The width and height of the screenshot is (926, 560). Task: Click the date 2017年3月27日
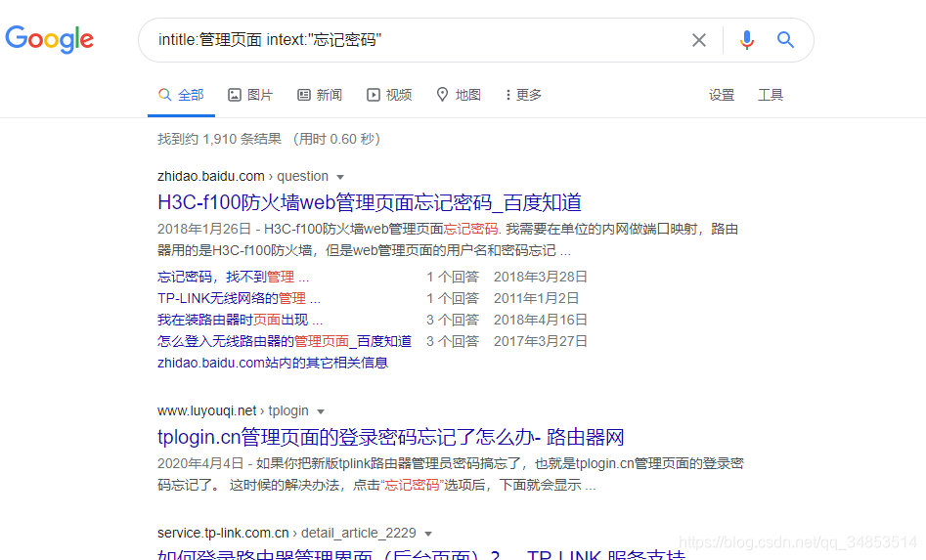pyautogui.click(x=541, y=341)
